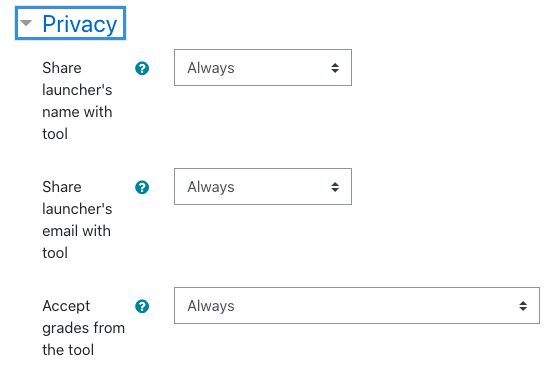The image size is (558, 380).
Task: Click the 'Always' value in the accept grades select
Action: click(x=211, y=306)
